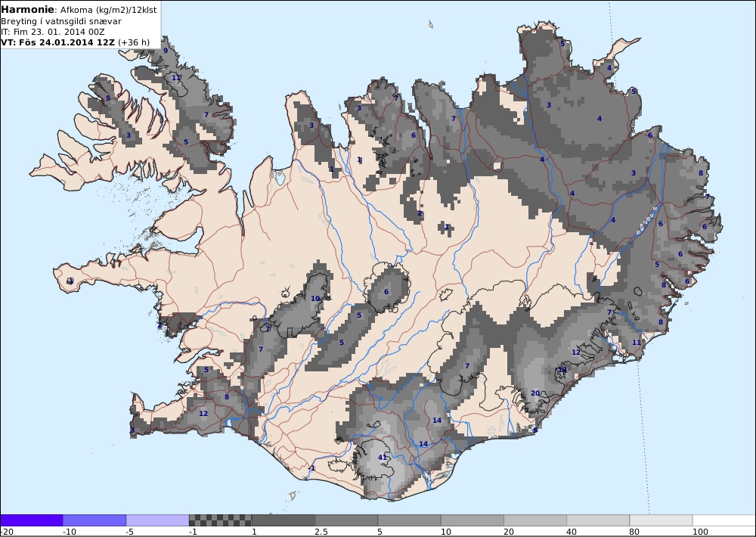Pick the gray 5 to 10 legend swatch
This screenshot has height=537, width=756.
pos(409,520)
